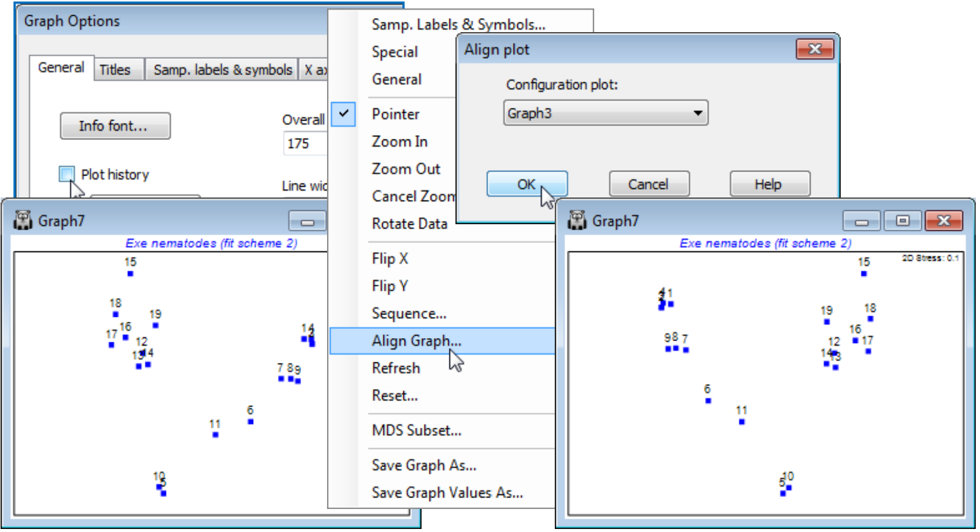
Task: Choose Flip X from menu
Action: 389,259
